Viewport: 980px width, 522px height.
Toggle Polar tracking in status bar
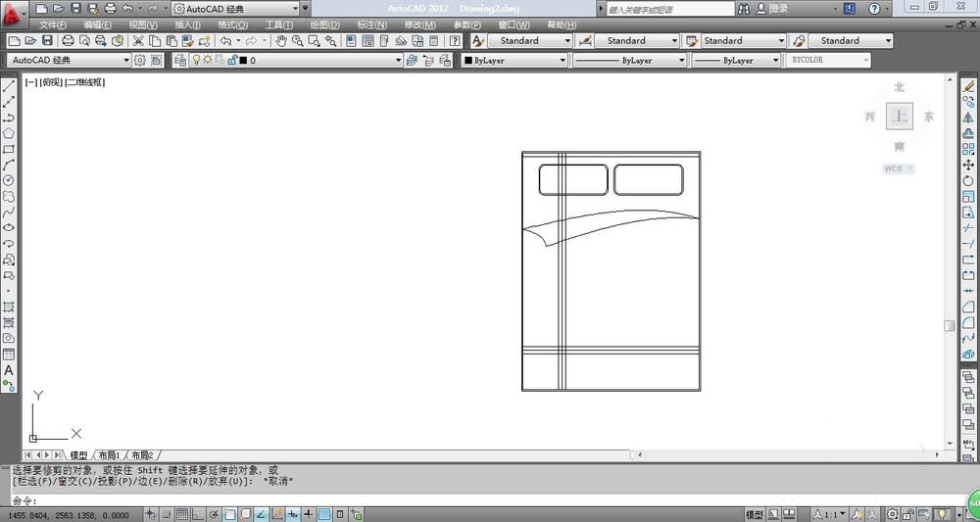[x=214, y=514]
